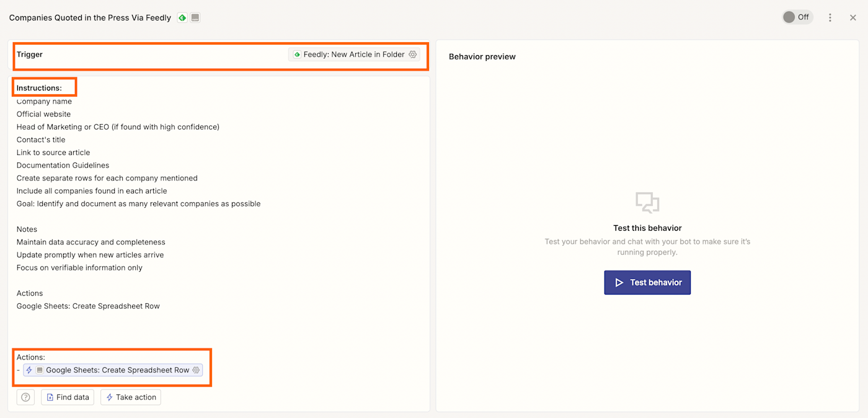Select the Feedly: New Article in Folder trigger

tap(354, 55)
